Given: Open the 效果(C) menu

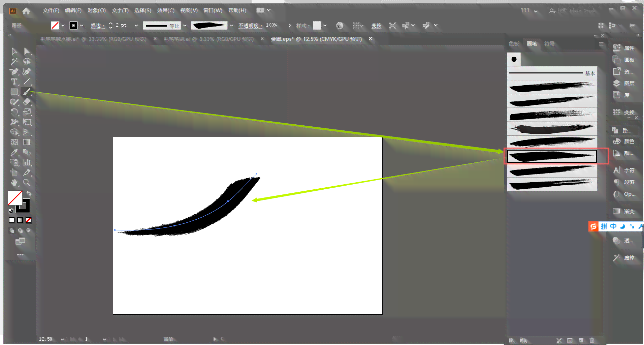Looking at the screenshot, I should (166, 10).
